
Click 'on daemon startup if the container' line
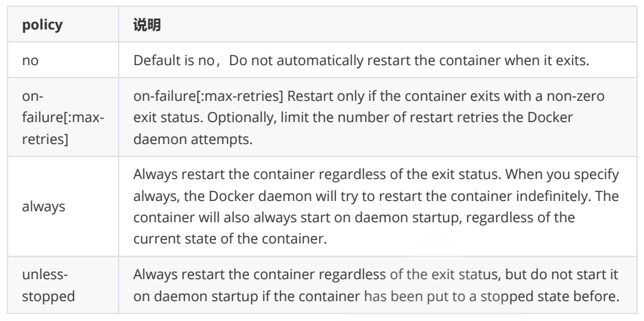click(x=246, y=296)
